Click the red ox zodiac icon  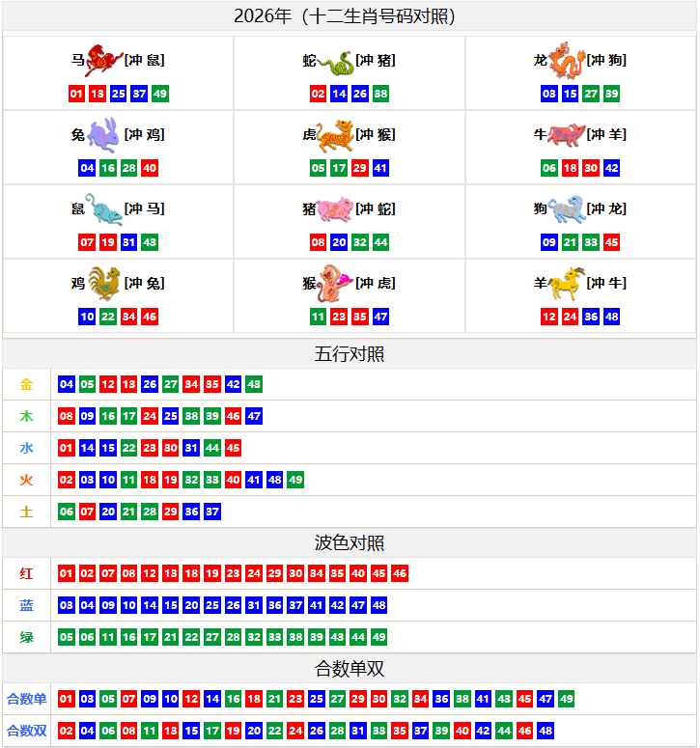click(566, 135)
